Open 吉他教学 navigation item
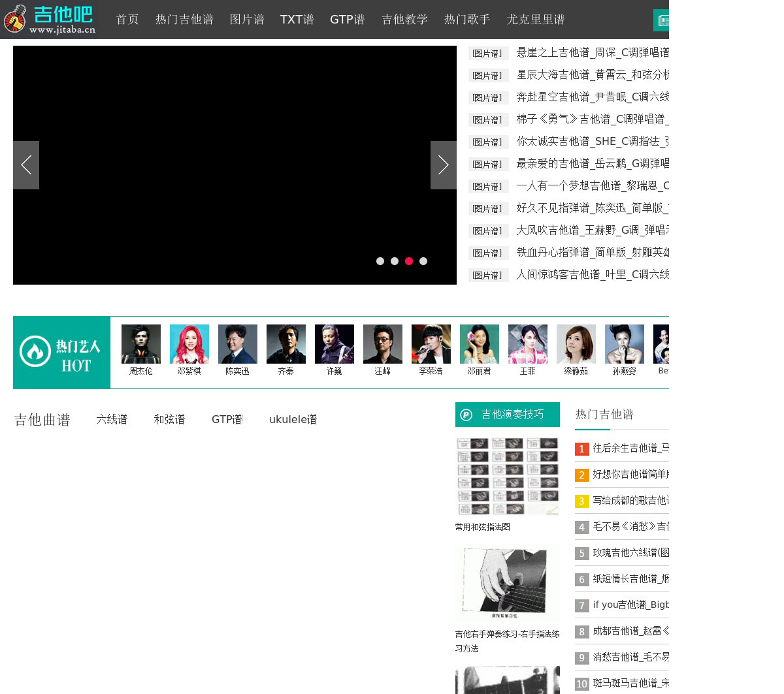The width and height of the screenshot is (784, 694). click(405, 20)
